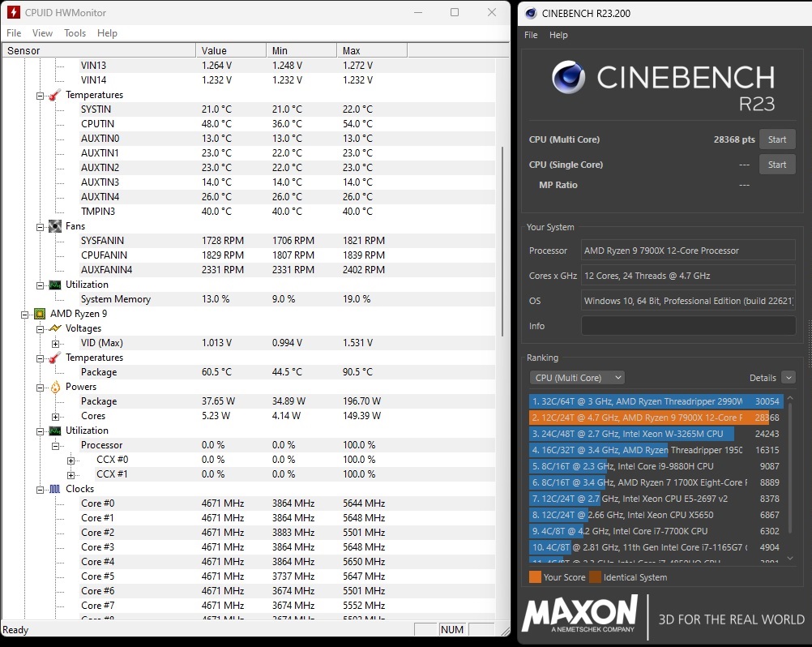Open the Help menu in Cinebench
The image size is (812, 647).
[558, 35]
